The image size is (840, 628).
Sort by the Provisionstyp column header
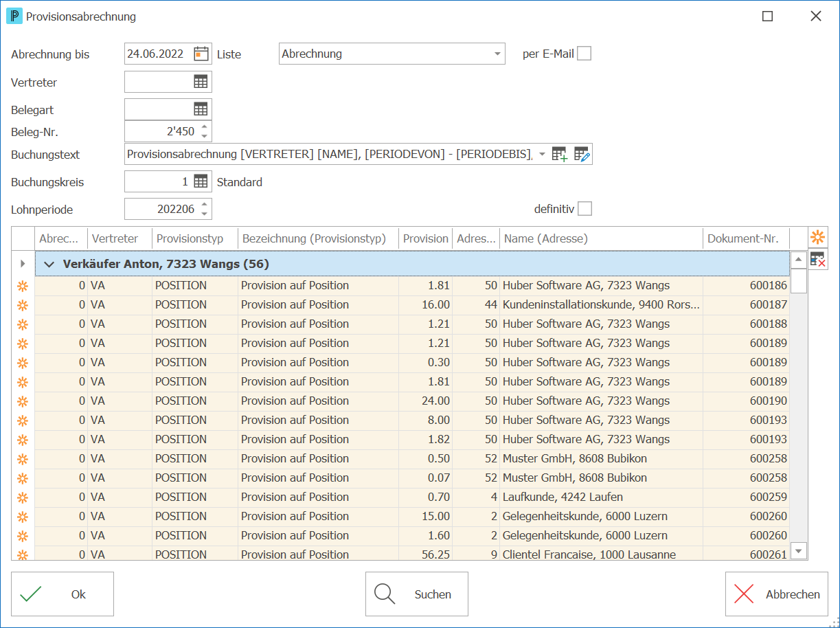click(x=195, y=238)
